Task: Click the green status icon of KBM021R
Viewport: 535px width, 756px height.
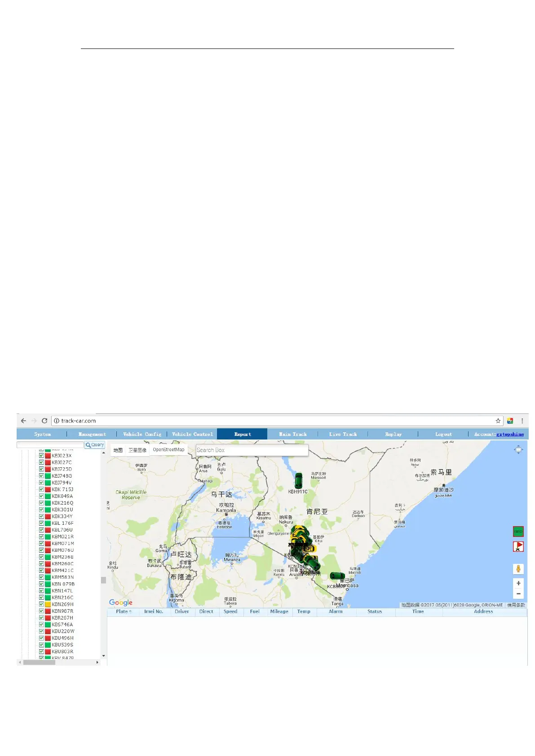Action: (x=48, y=536)
